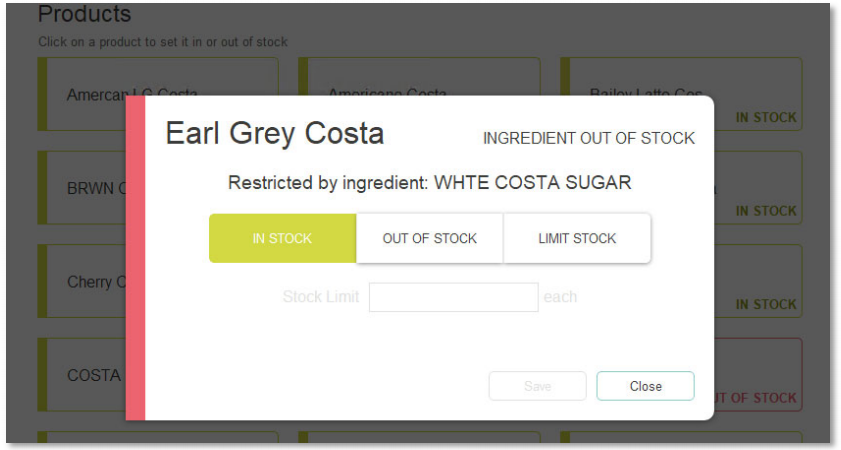
Task: Select the IN STOCK option
Action: click(x=283, y=238)
